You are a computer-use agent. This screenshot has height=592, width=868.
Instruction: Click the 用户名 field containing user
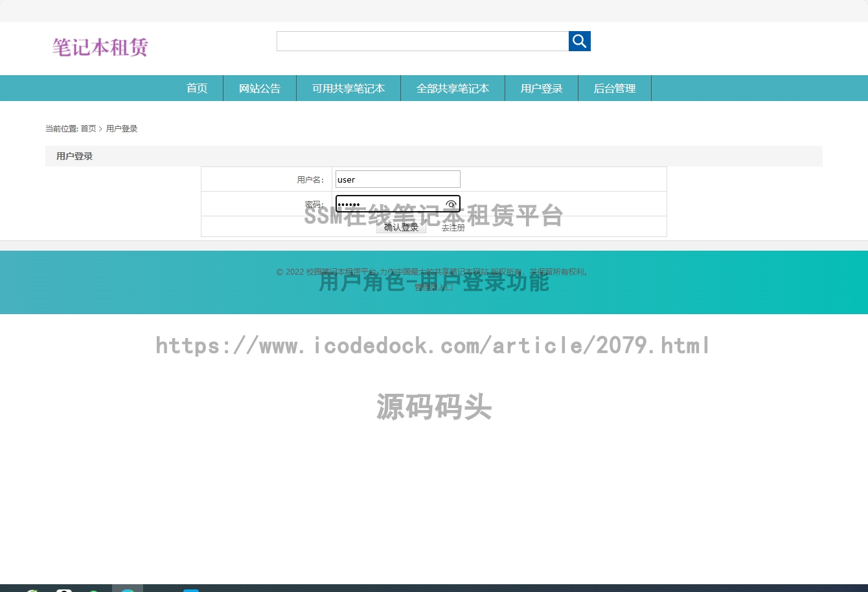pyautogui.click(x=398, y=179)
